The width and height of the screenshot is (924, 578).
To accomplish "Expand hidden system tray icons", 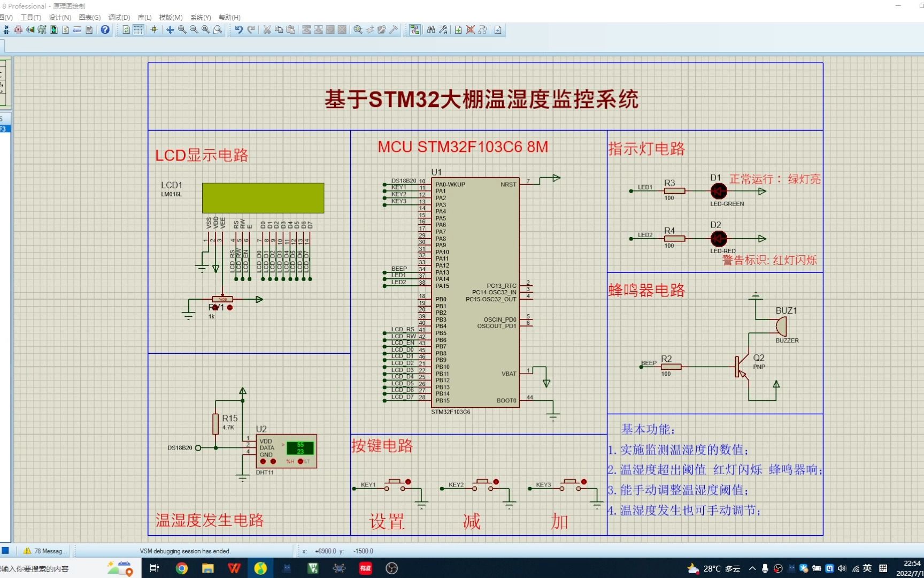I will (752, 568).
